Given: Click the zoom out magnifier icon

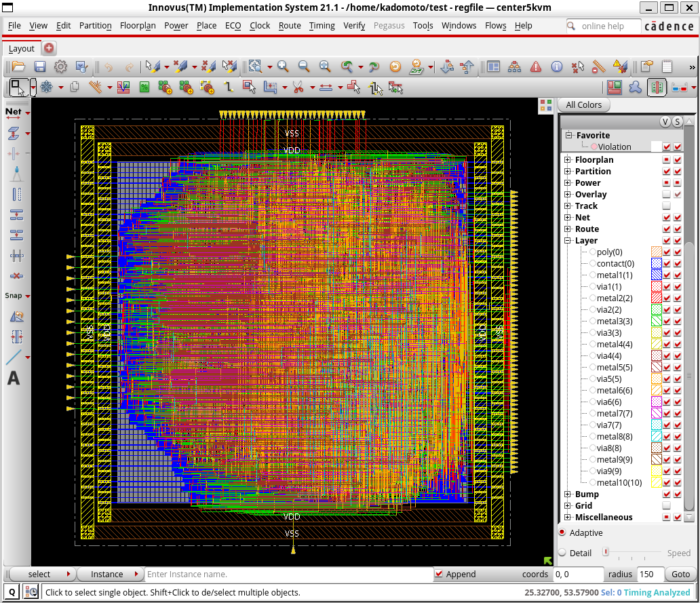Looking at the screenshot, I should click(x=304, y=67).
